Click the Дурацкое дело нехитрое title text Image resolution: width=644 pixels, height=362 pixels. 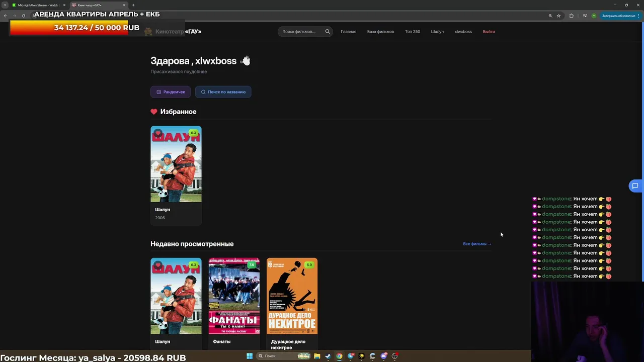pos(288,344)
